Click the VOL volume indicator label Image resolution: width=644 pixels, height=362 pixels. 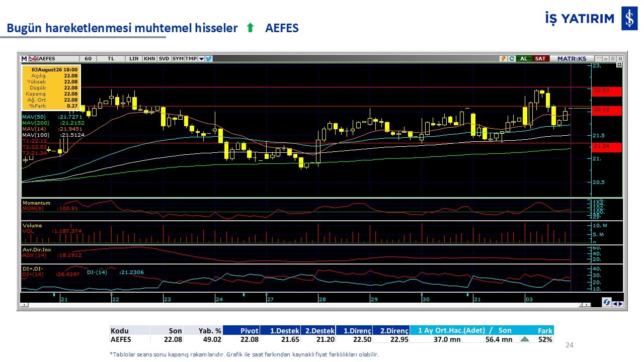pyautogui.click(x=28, y=231)
